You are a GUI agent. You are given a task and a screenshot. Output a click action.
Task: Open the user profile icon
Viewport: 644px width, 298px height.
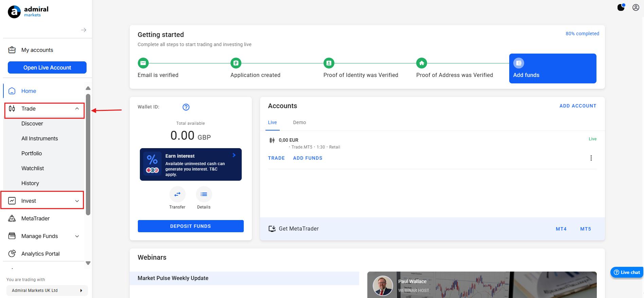(636, 7)
